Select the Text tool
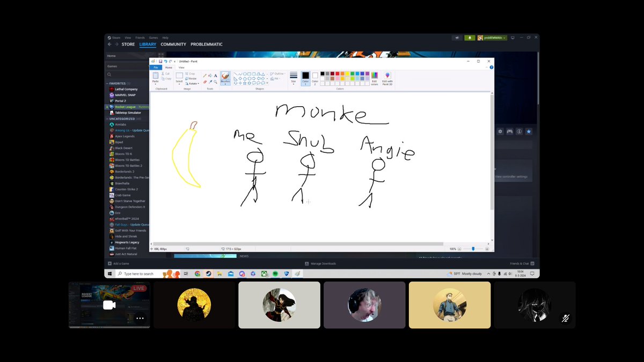 [x=215, y=76]
